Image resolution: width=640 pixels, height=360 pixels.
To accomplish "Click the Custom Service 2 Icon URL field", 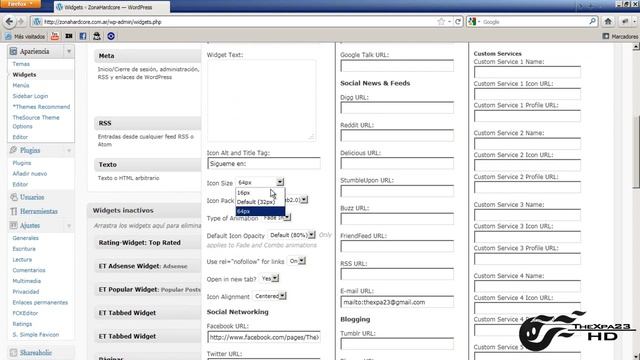I will (527, 165).
